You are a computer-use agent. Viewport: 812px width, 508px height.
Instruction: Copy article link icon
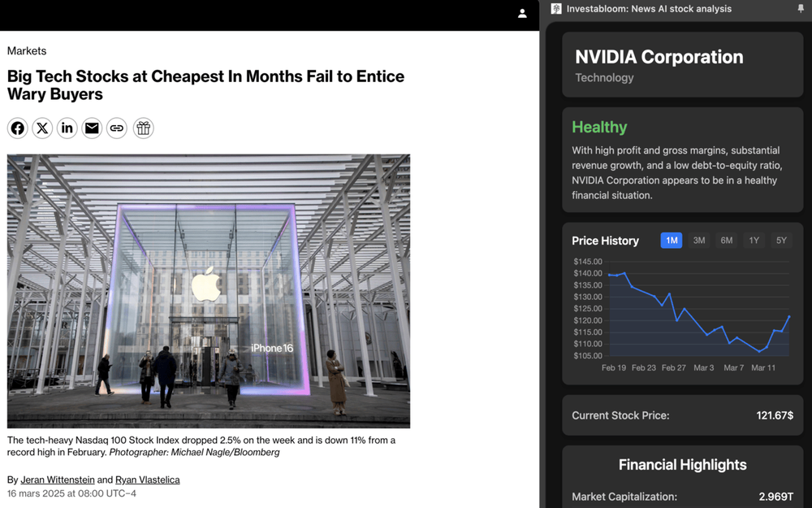pos(117,128)
